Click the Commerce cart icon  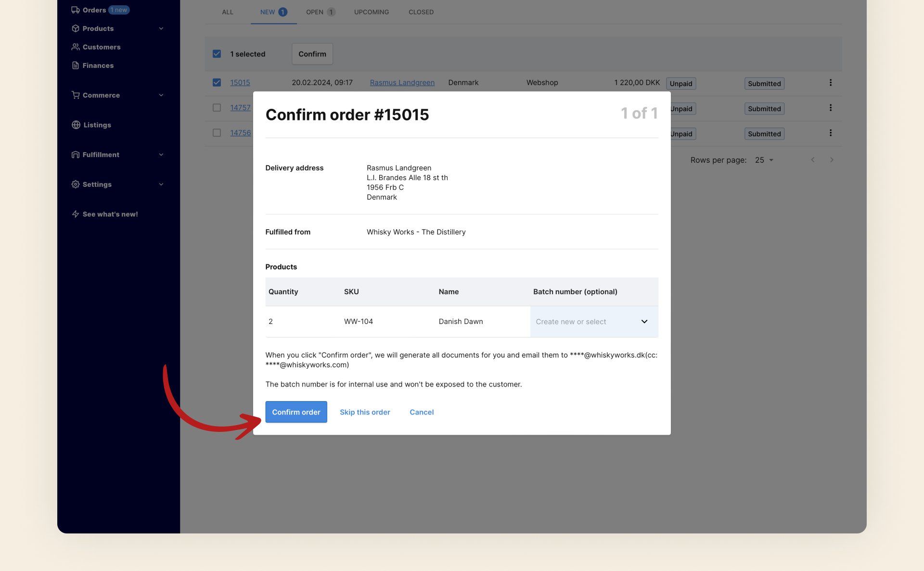[76, 95]
